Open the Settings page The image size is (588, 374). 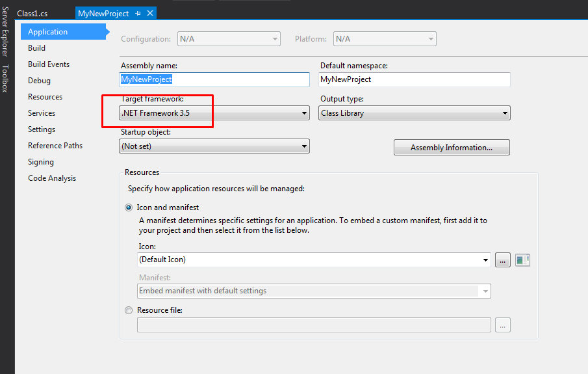pyautogui.click(x=41, y=129)
